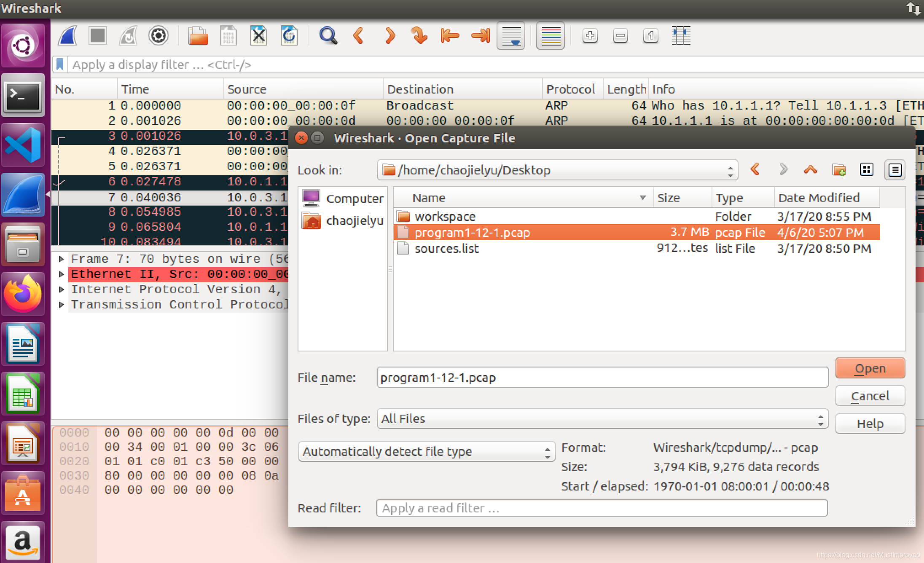Start capturing packets with shark fin icon

(67, 35)
